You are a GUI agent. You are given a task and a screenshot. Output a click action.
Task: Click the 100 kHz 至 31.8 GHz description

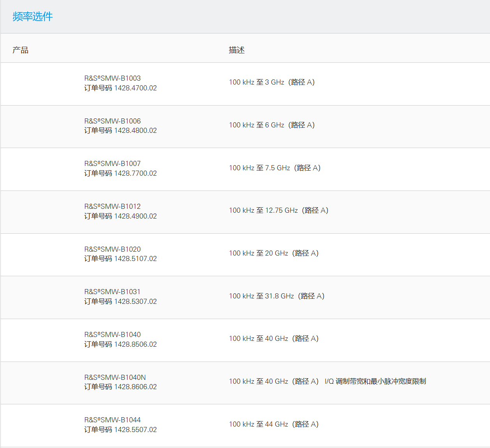pos(276,296)
